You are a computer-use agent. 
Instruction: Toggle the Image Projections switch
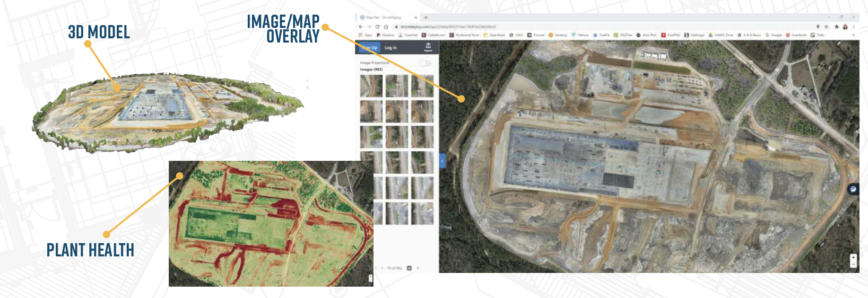click(425, 63)
